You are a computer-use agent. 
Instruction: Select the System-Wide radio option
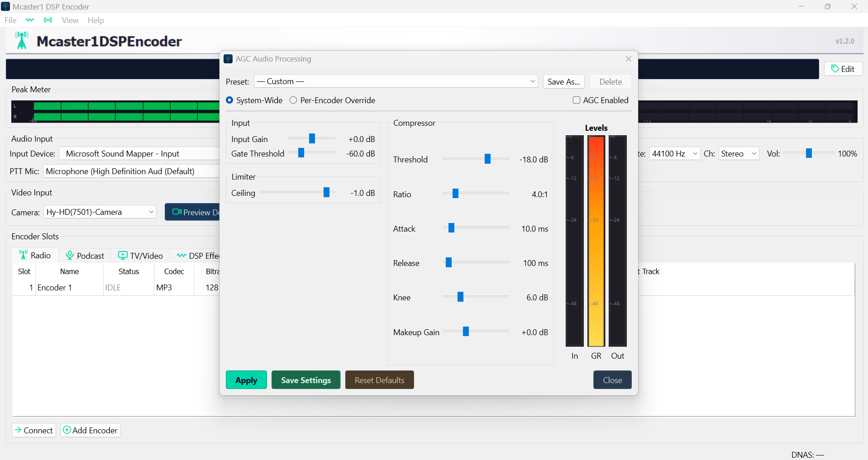[229, 100]
